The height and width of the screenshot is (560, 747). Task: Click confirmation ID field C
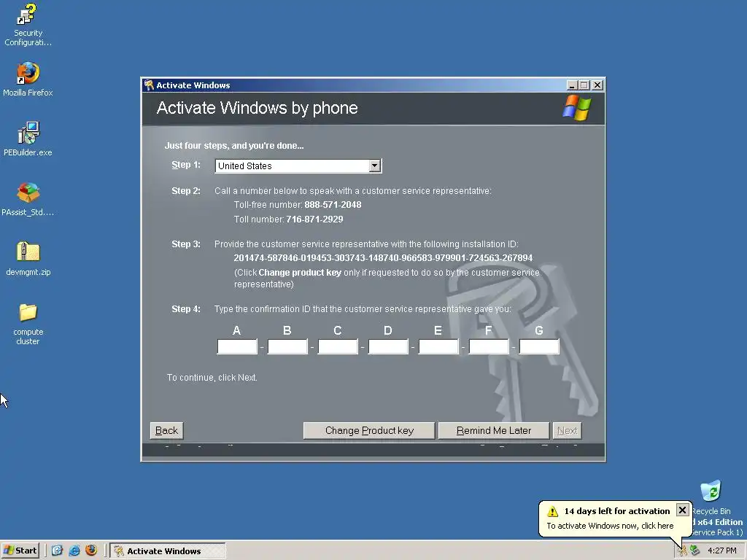tap(338, 346)
